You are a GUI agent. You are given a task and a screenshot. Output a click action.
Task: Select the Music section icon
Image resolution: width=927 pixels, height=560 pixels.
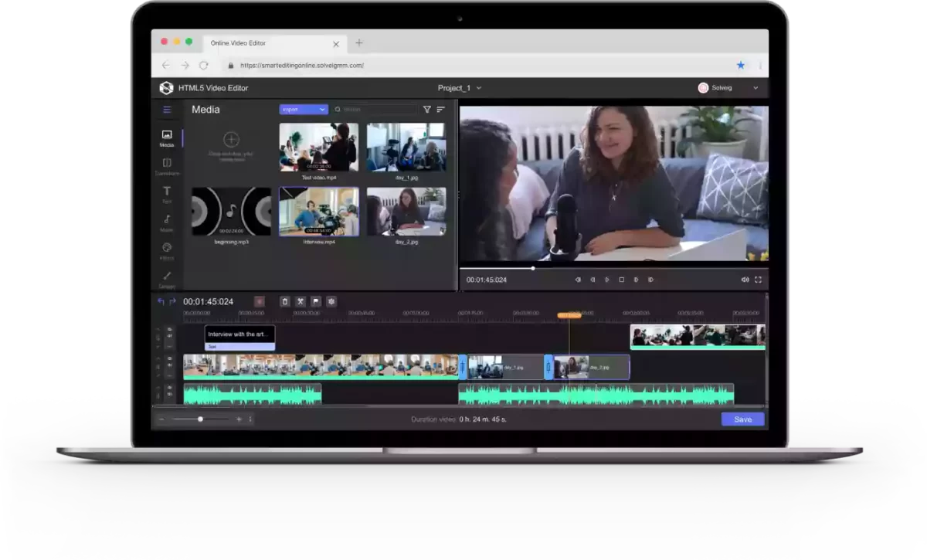[166, 222]
